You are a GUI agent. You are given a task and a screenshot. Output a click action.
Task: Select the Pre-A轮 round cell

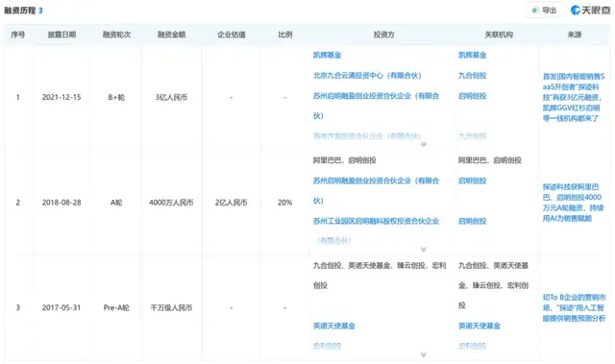coord(116,308)
